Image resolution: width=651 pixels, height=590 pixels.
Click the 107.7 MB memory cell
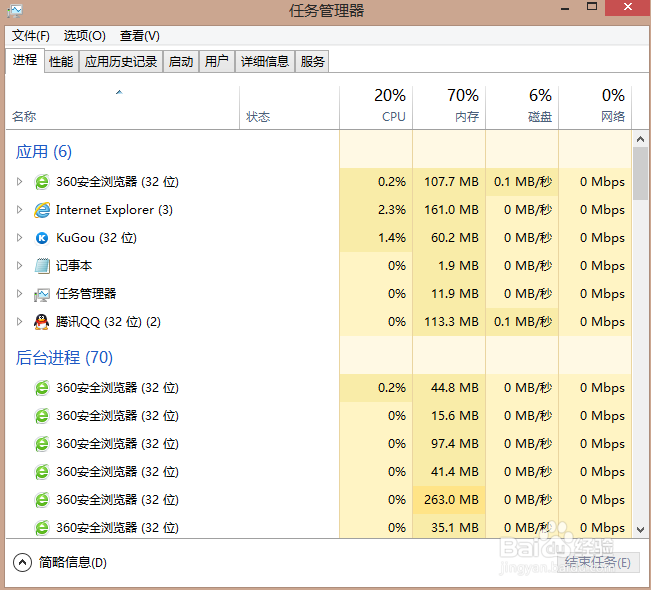coord(449,182)
